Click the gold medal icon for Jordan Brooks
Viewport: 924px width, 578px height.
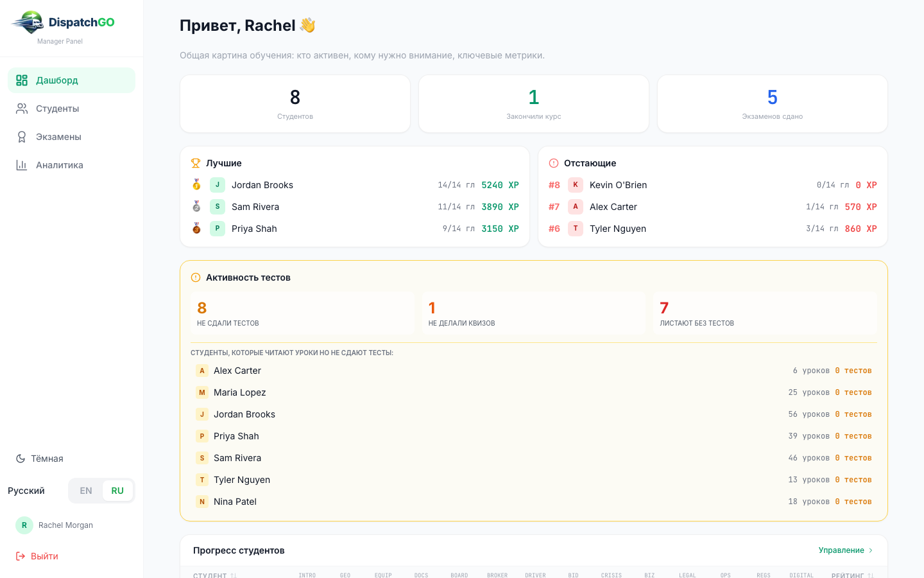[x=196, y=185]
